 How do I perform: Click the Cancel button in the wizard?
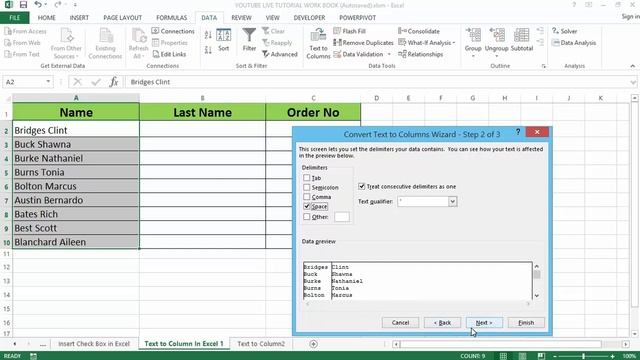(400, 322)
